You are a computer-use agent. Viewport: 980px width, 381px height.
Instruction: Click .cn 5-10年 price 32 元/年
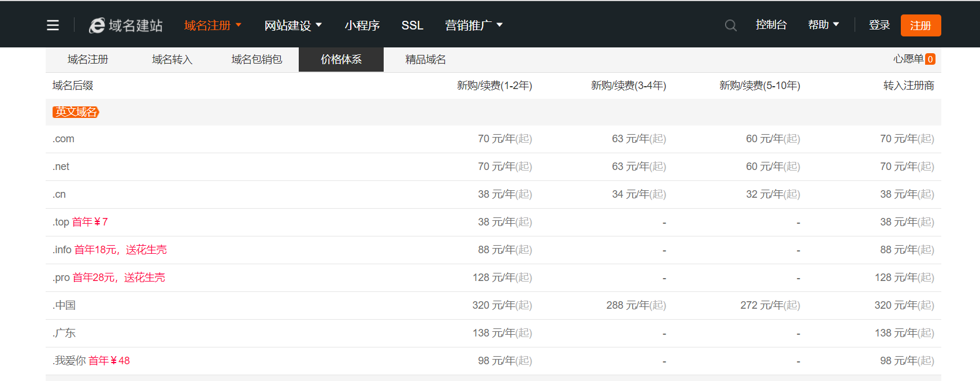click(x=773, y=194)
